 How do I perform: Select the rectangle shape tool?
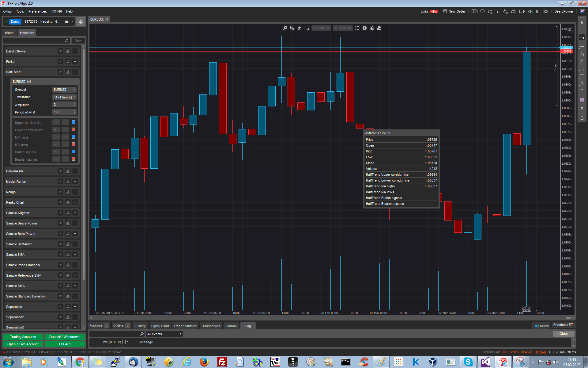click(x=582, y=76)
